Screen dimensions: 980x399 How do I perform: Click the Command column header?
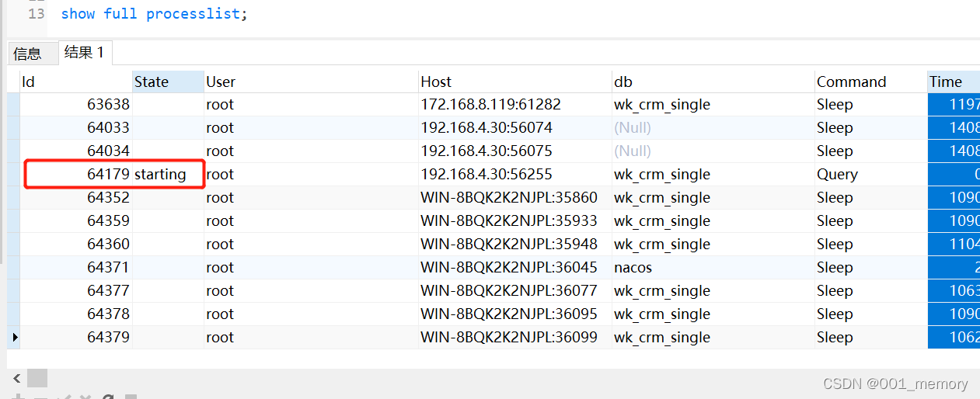[x=870, y=82]
